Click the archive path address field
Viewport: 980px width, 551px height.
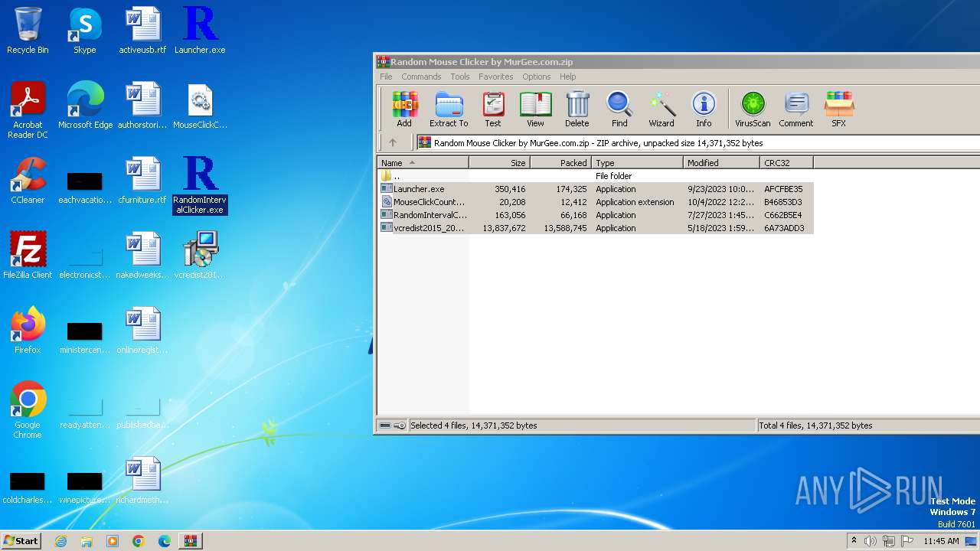698,142
